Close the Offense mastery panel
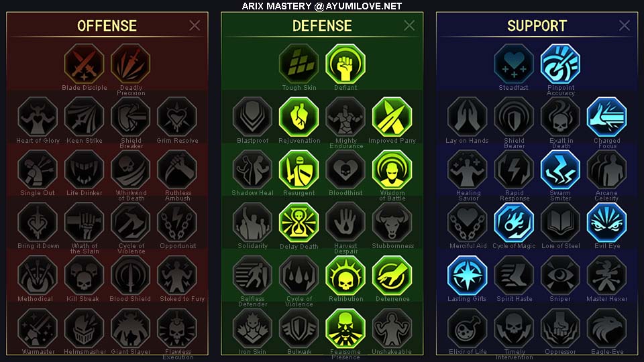This screenshot has width=644, height=362. 195,25
